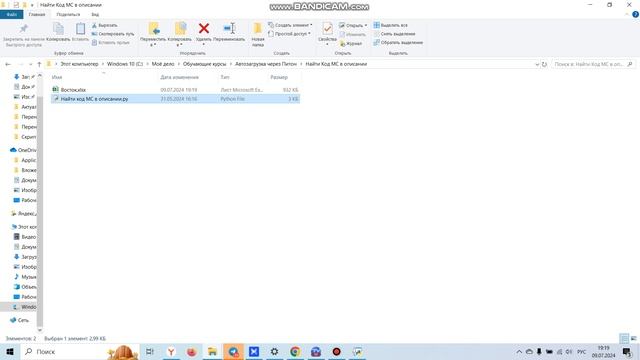Open the Файл ribbon tab
This screenshot has width=640, height=360.
click(11, 14)
